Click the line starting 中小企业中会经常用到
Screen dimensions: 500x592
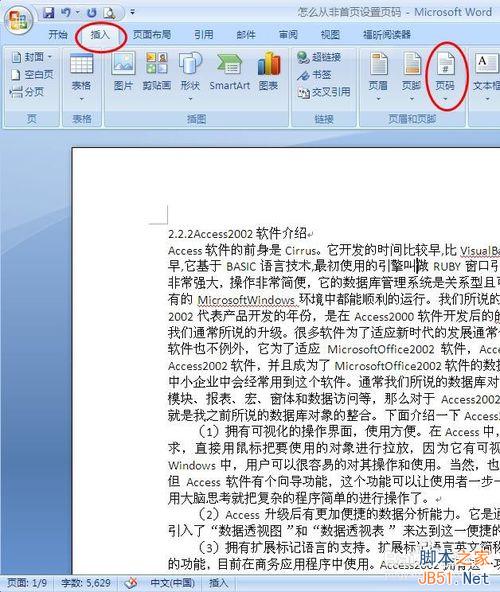click(x=334, y=382)
